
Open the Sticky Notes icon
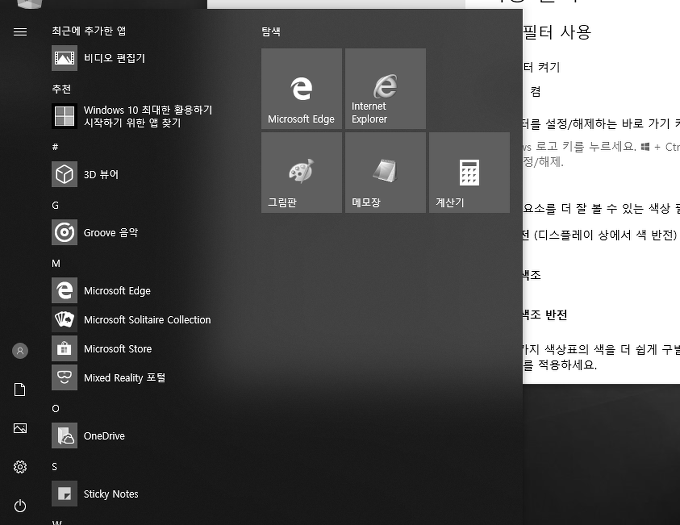pyautogui.click(x=64, y=493)
